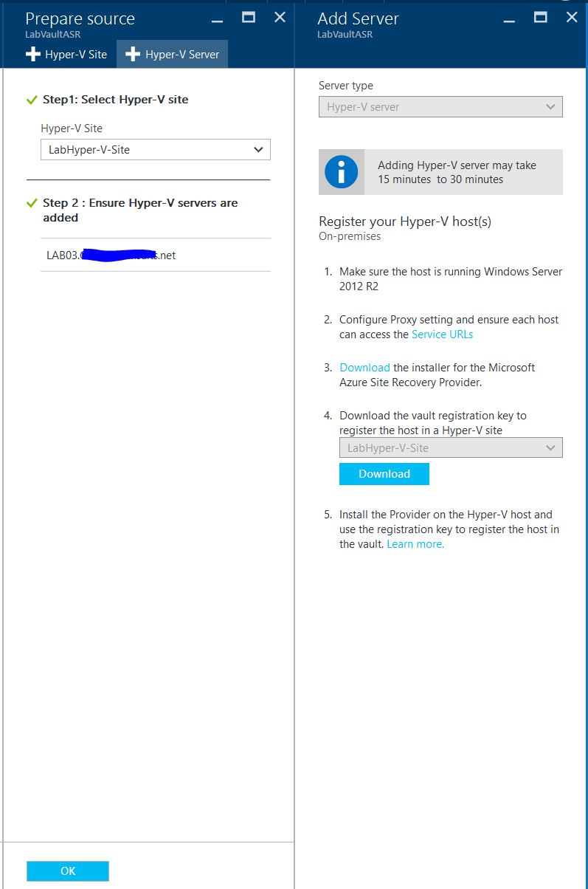Screen dimensions: 588x889
Task: Click the blue information icon
Action: point(341,172)
